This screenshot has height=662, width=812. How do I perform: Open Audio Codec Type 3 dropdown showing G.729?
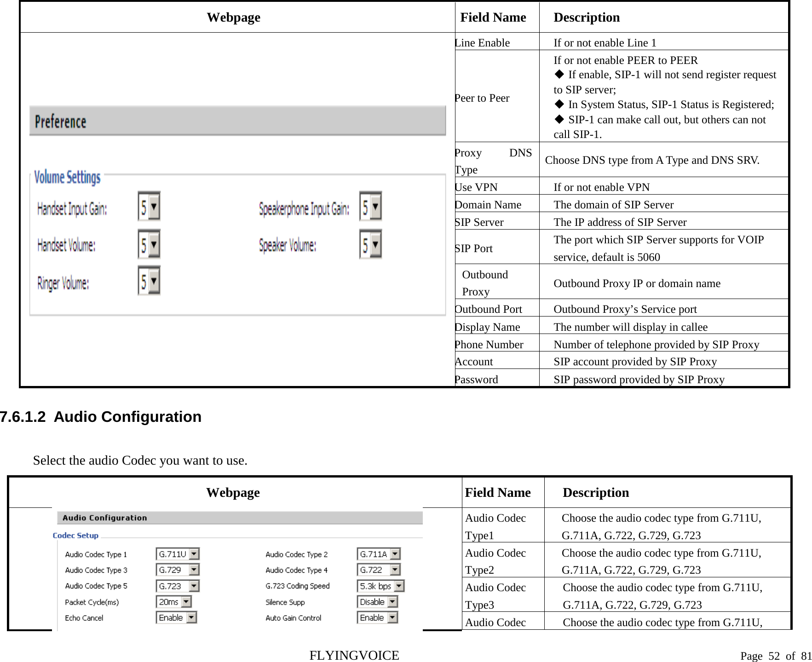(x=178, y=570)
